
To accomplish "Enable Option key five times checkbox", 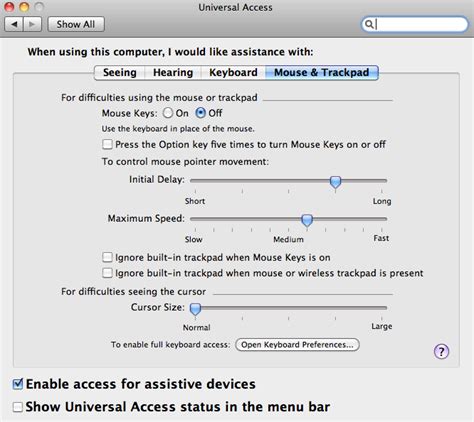I will (x=107, y=144).
